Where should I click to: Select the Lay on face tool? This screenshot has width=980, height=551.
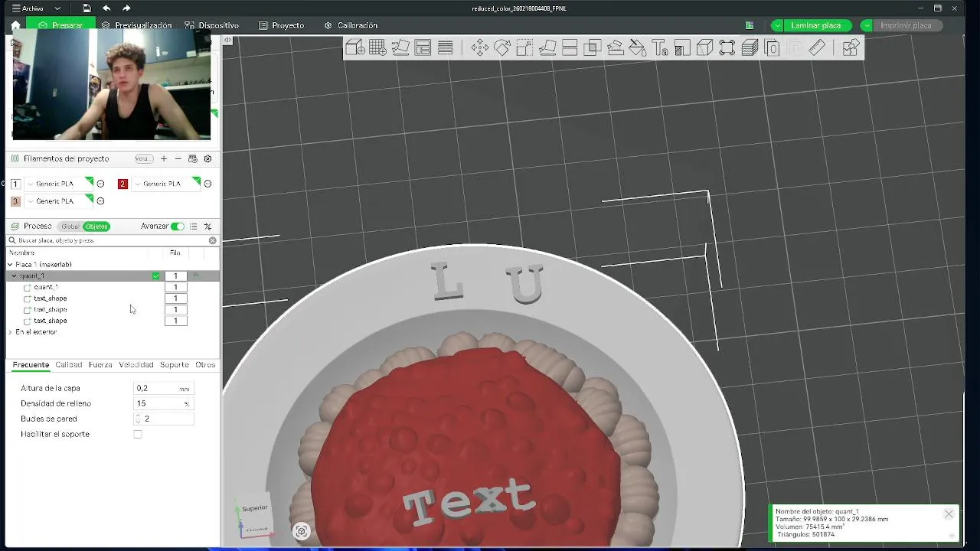547,48
